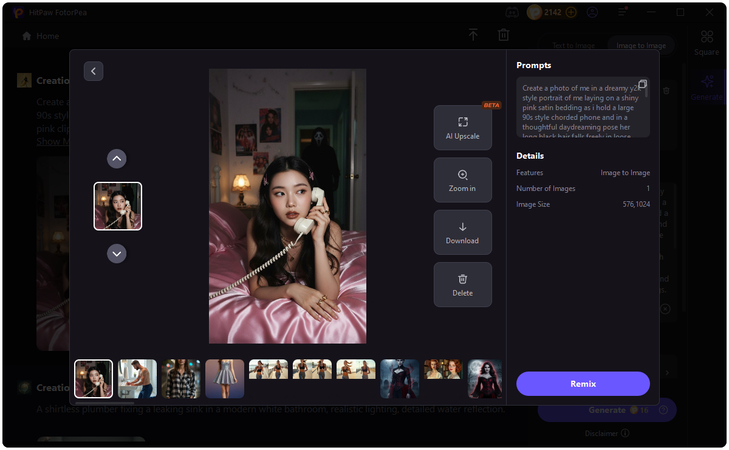Screen dimensions: 729x450
Task: Click the HitPaw FotorPea app logo
Action: coord(18,13)
